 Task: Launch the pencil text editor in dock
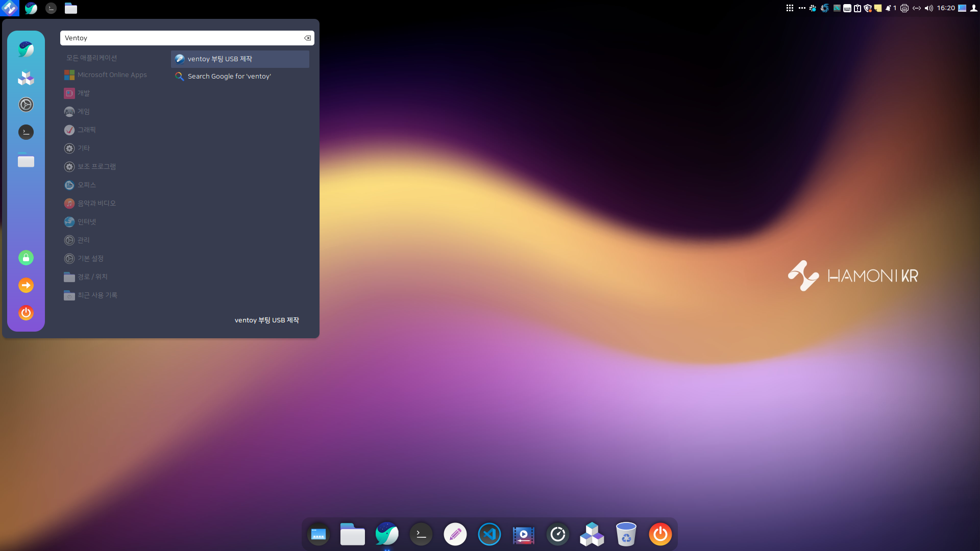point(455,534)
